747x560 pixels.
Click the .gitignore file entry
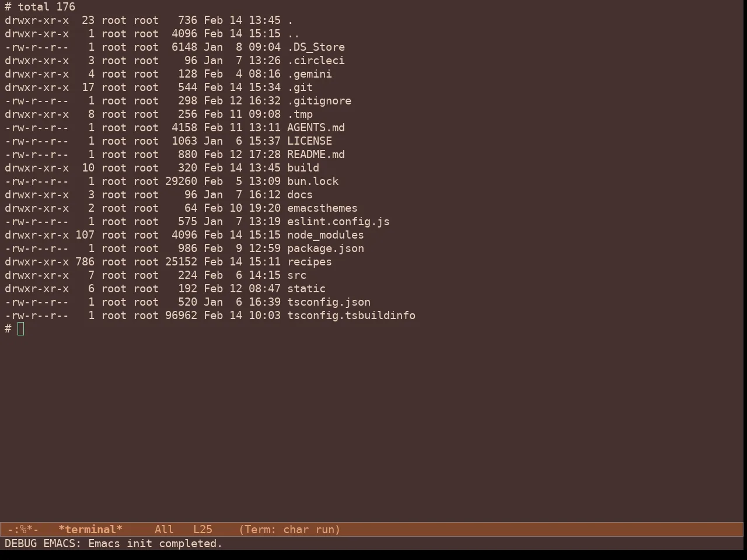tap(319, 101)
